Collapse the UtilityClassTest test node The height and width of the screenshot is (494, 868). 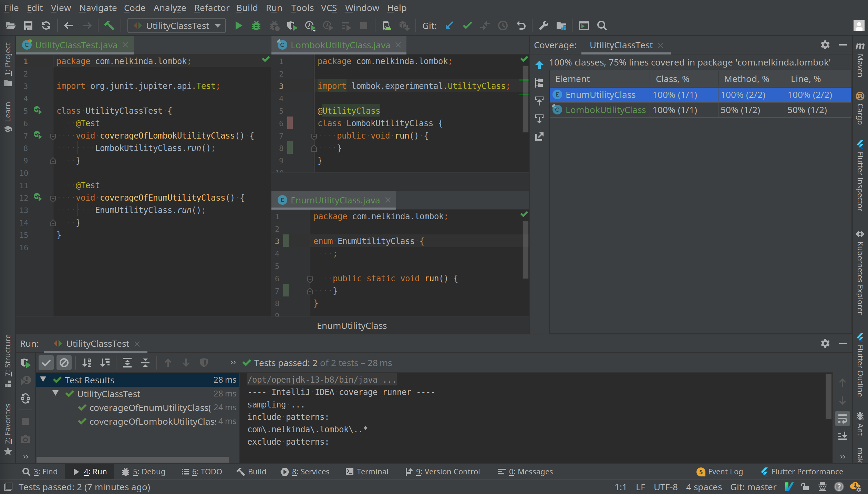[x=55, y=394]
